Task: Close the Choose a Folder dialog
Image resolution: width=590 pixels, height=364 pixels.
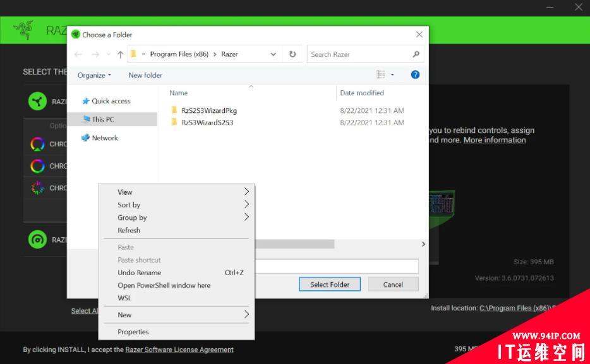Action: pos(419,35)
